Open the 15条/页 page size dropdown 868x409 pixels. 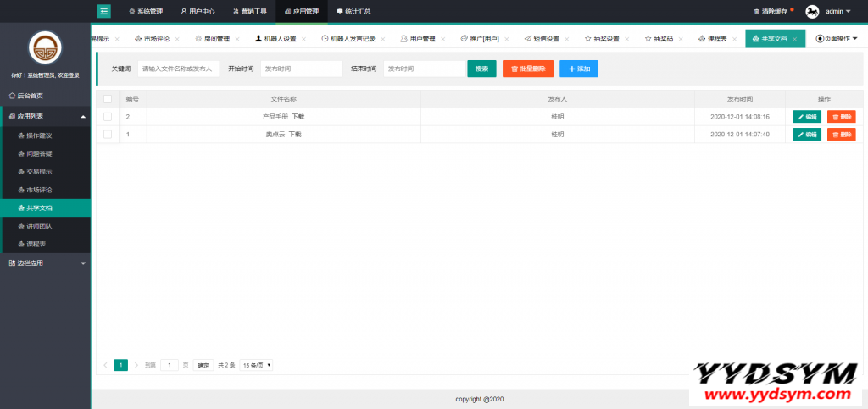point(256,365)
